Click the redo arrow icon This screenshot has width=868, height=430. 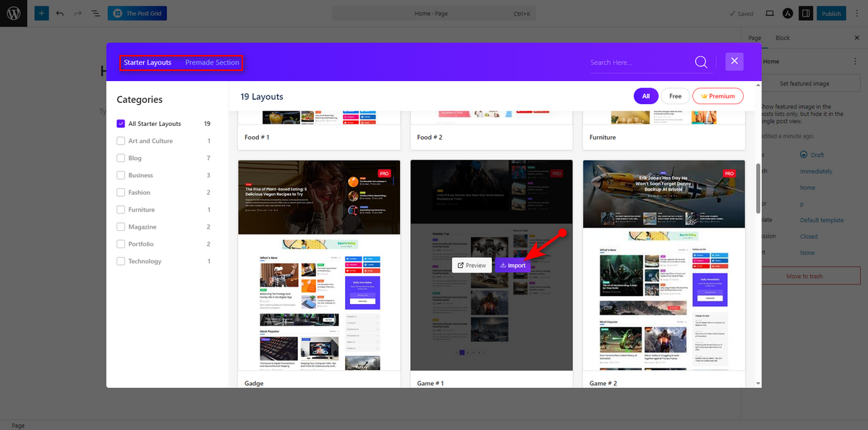pos(77,14)
